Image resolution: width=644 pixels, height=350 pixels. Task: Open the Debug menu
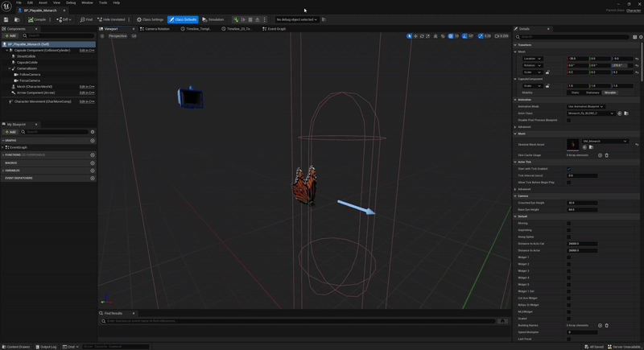(71, 2)
